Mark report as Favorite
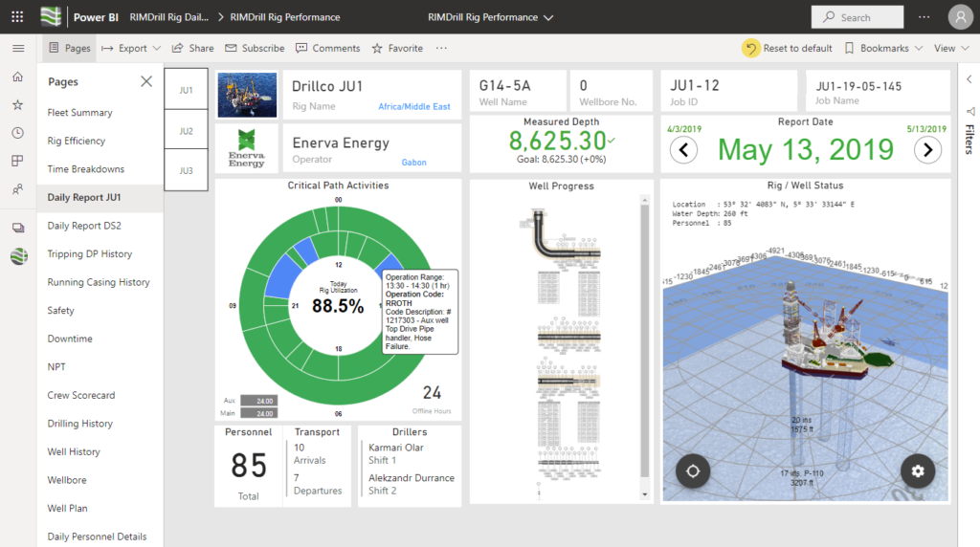980x547 pixels. coord(397,48)
